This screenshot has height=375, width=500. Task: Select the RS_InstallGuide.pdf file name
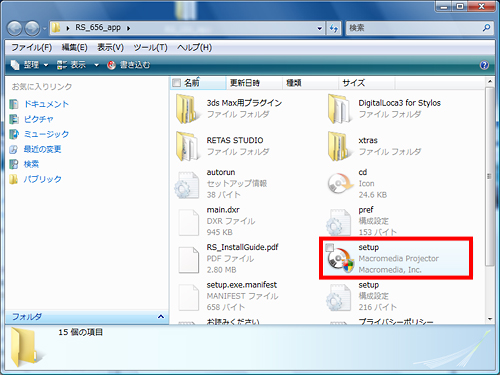tap(242, 247)
